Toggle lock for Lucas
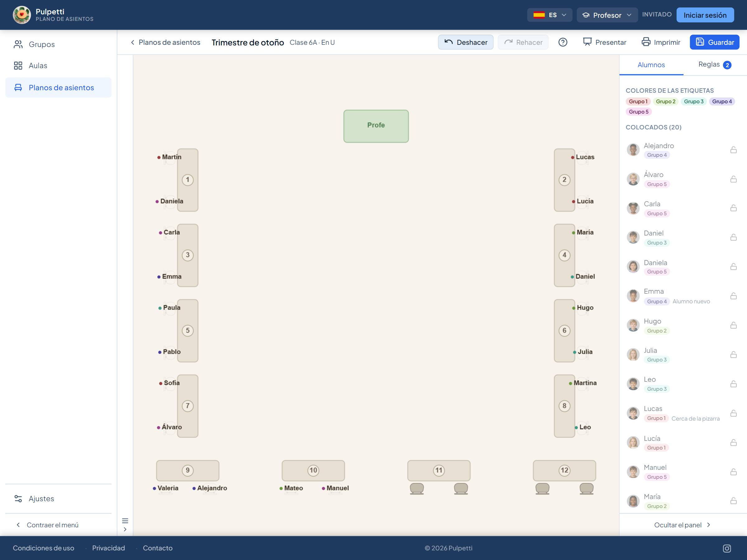 pos(733,413)
